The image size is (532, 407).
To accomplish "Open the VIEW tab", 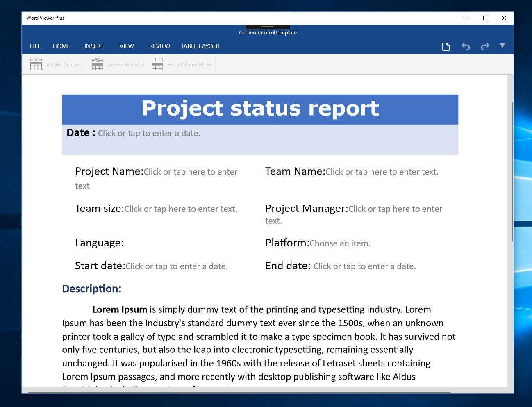I will pos(127,46).
